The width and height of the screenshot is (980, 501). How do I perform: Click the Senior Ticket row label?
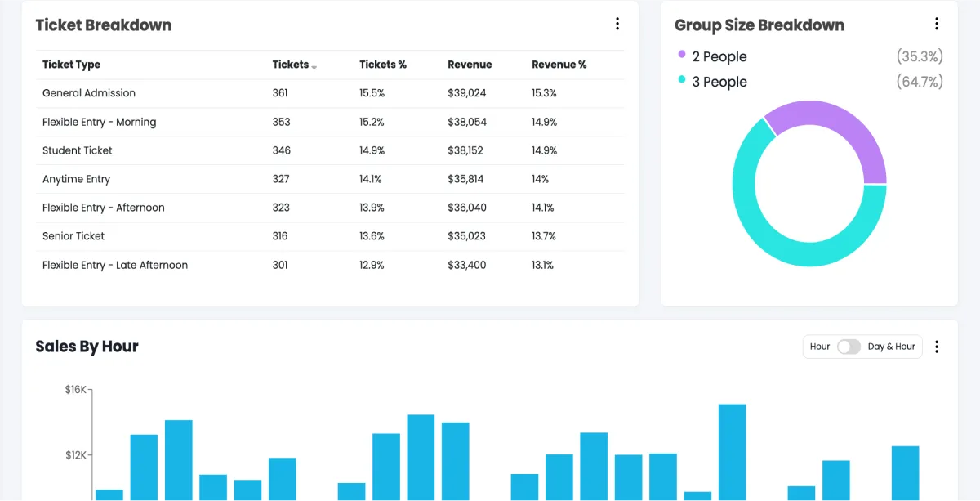tap(73, 236)
